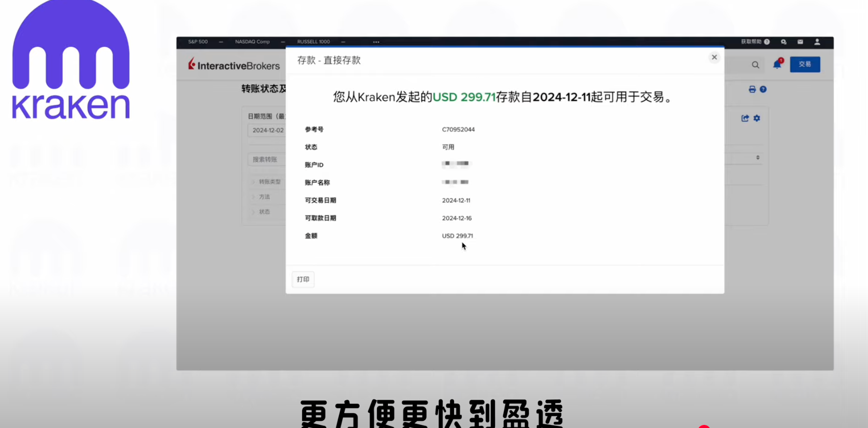868x428 pixels.
Task: Click the 账户名称 label
Action: click(x=317, y=183)
